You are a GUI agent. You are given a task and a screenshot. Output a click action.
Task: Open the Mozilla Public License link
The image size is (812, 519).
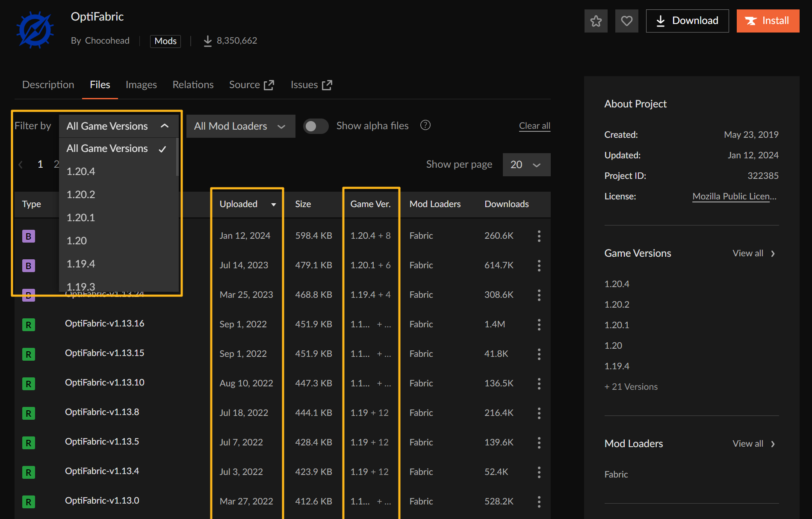tap(734, 196)
